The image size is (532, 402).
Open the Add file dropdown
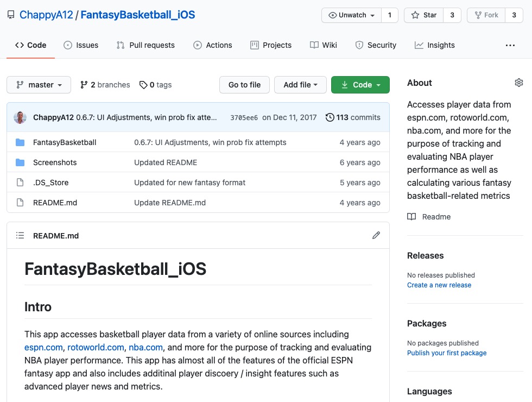[x=300, y=85]
